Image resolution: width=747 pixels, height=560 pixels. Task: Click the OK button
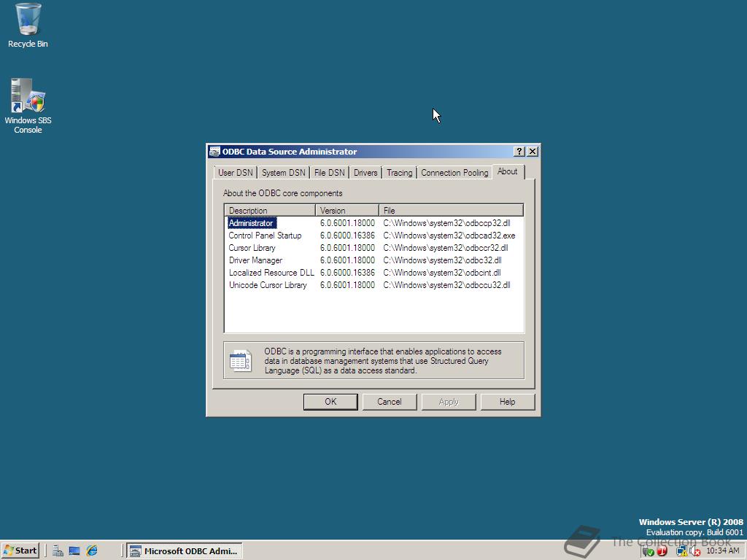click(x=330, y=402)
